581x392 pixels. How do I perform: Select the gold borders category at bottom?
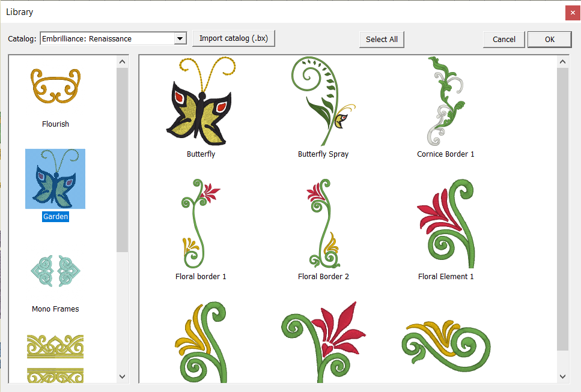(55, 357)
